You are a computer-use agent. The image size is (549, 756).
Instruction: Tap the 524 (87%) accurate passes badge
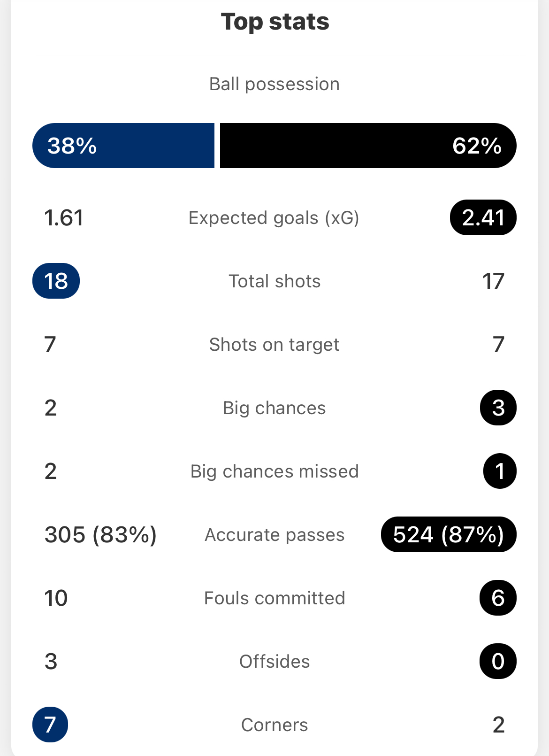(449, 534)
